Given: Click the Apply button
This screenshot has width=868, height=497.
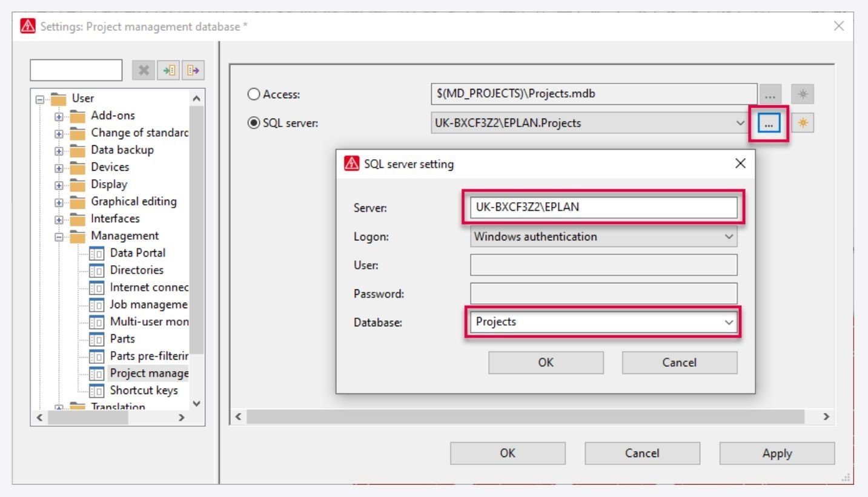Looking at the screenshot, I should (777, 453).
